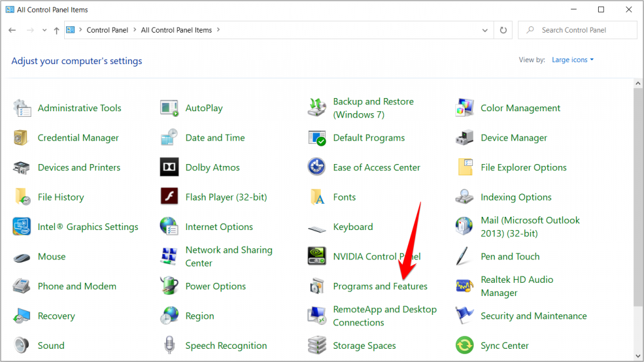Screen dimensions: 644x362
Task: Open the Power Options link
Action: (216, 286)
